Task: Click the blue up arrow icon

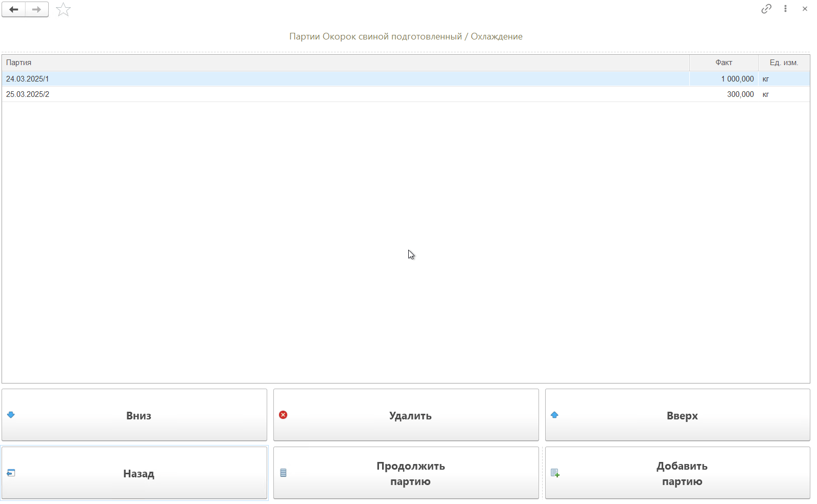Action: [x=554, y=415]
